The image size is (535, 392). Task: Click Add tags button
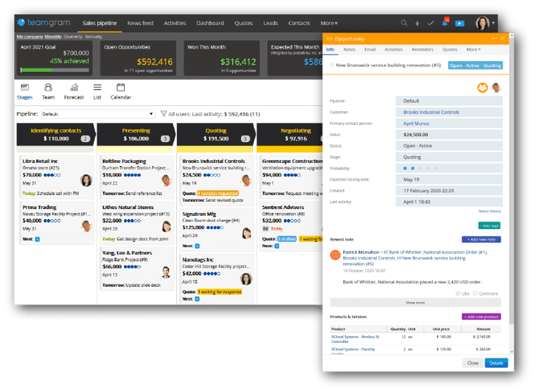coord(489,226)
